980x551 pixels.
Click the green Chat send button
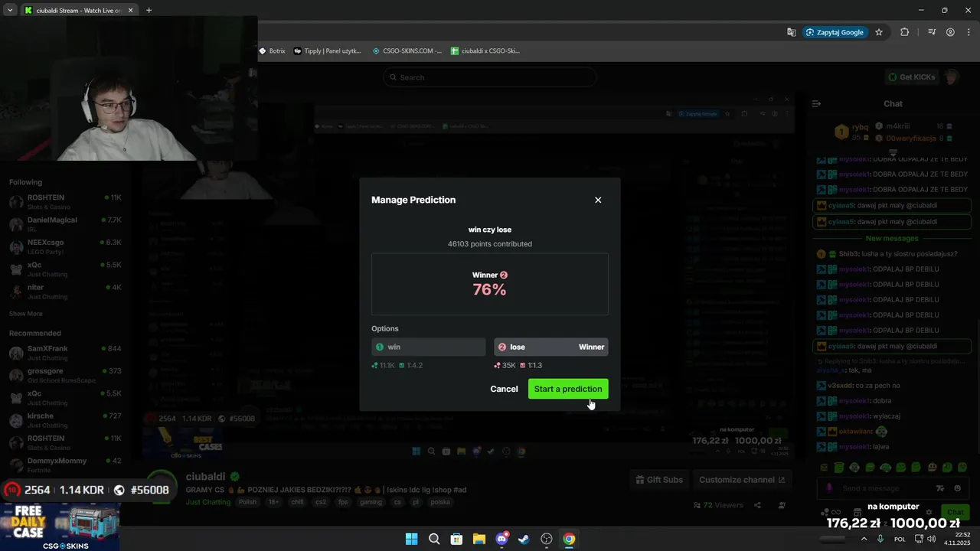pyautogui.click(x=955, y=512)
